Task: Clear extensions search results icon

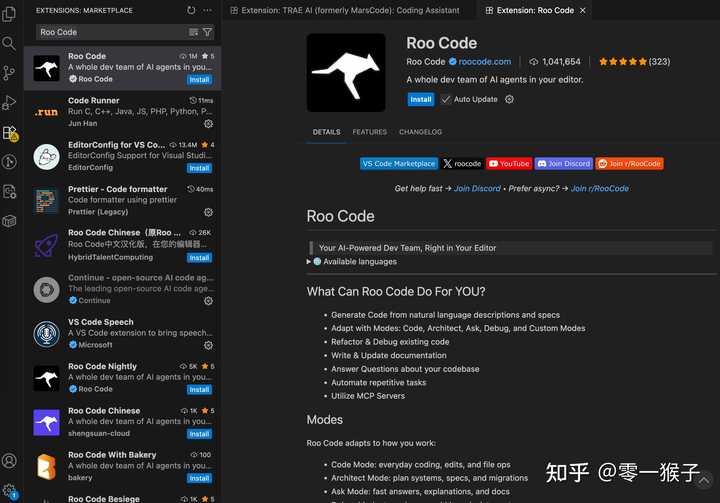Action: pyautogui.click(x=193, y=32)
